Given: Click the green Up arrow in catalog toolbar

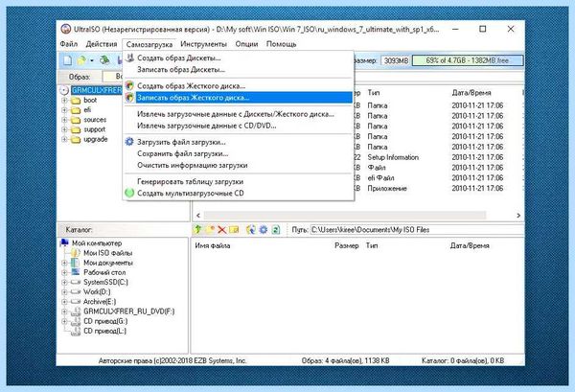Looking at the screenshot, I should (x=198, y=230).
